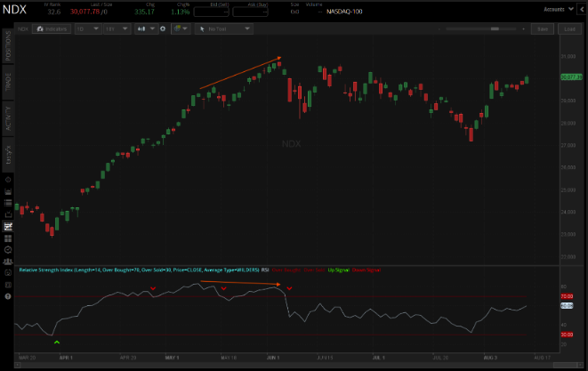Click the IV Rank value 32.6

[x=54, y=12]
